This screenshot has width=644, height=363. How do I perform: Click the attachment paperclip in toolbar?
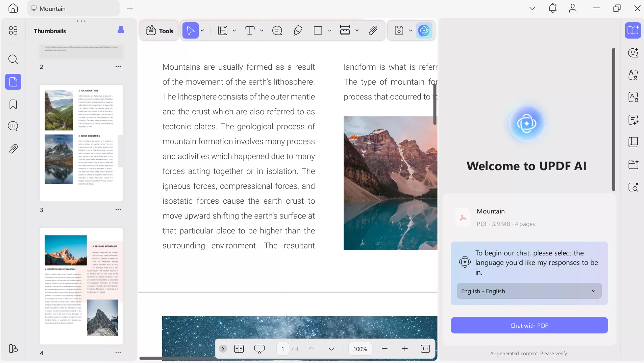click(373, 31)
